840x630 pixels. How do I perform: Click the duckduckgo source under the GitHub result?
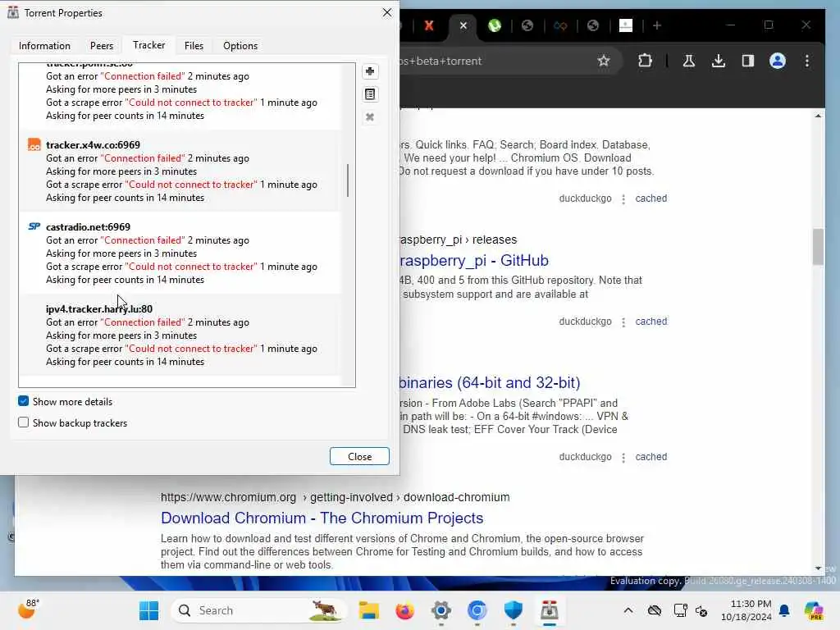(x=585, y=322)
